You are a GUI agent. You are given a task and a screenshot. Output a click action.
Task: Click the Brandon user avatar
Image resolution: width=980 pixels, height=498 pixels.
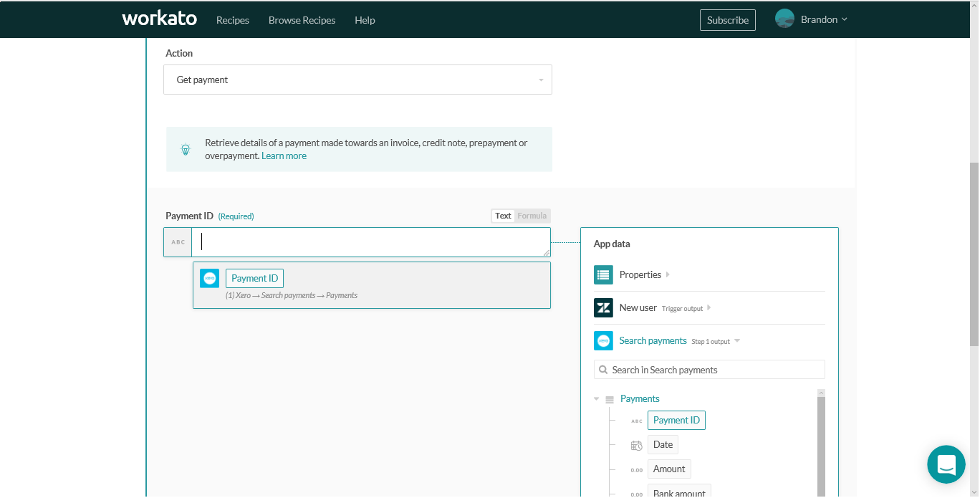784,19
